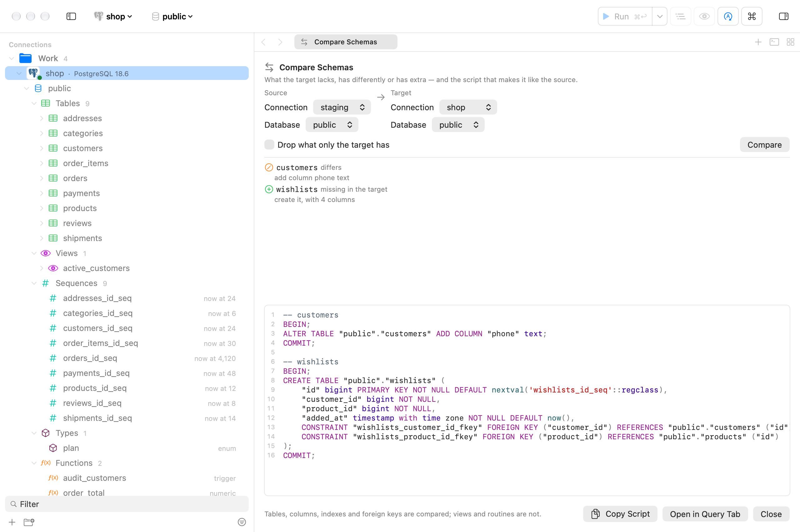Click the Views eye icon
The width and height of the screenshot is (800, 532).
pyautogui.click(x=46, y=253)
